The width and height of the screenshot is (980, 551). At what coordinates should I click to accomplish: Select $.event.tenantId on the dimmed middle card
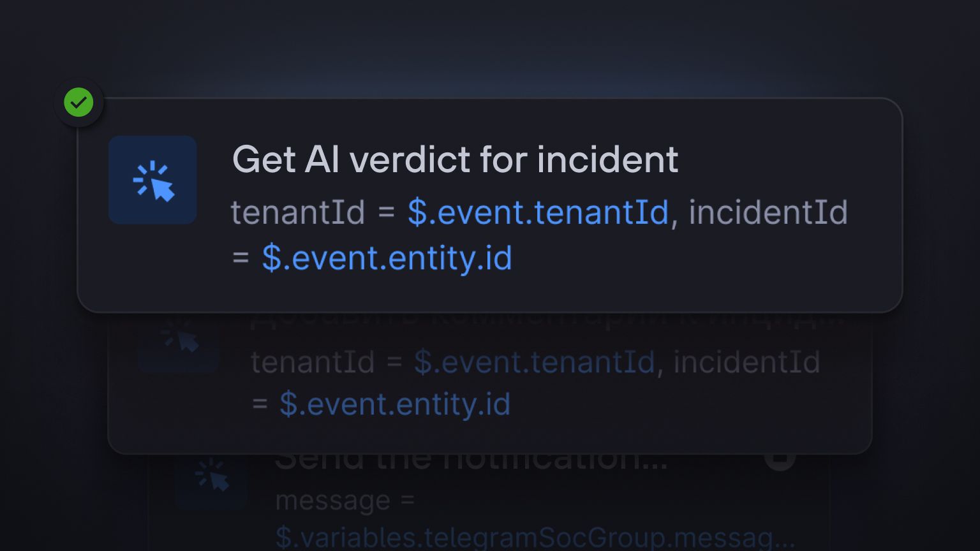(535, 362)
